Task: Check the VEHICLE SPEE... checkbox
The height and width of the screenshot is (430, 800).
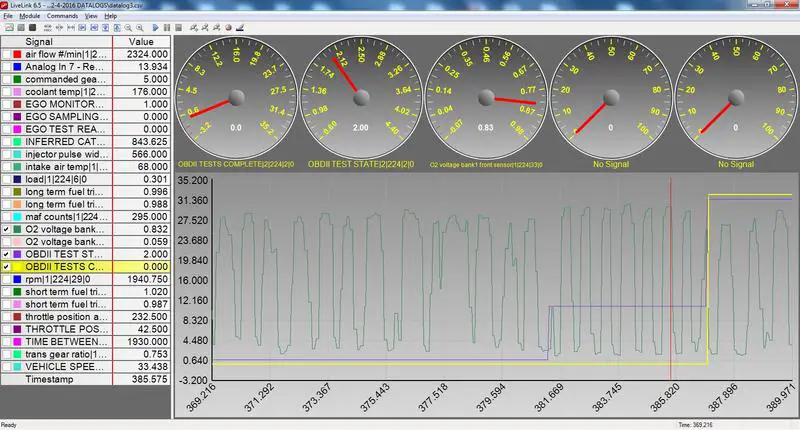Action: pyautogui.click(x=6, y=367)
